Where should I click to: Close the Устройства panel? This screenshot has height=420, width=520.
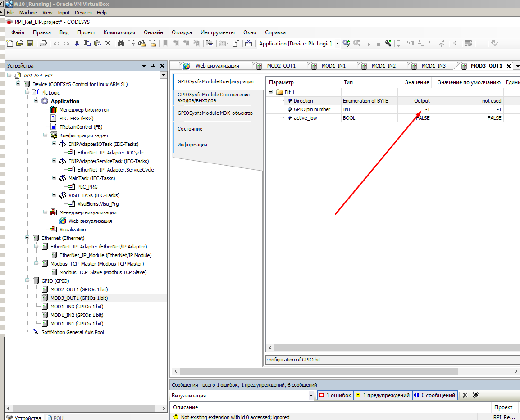click(x=162, y=66)
